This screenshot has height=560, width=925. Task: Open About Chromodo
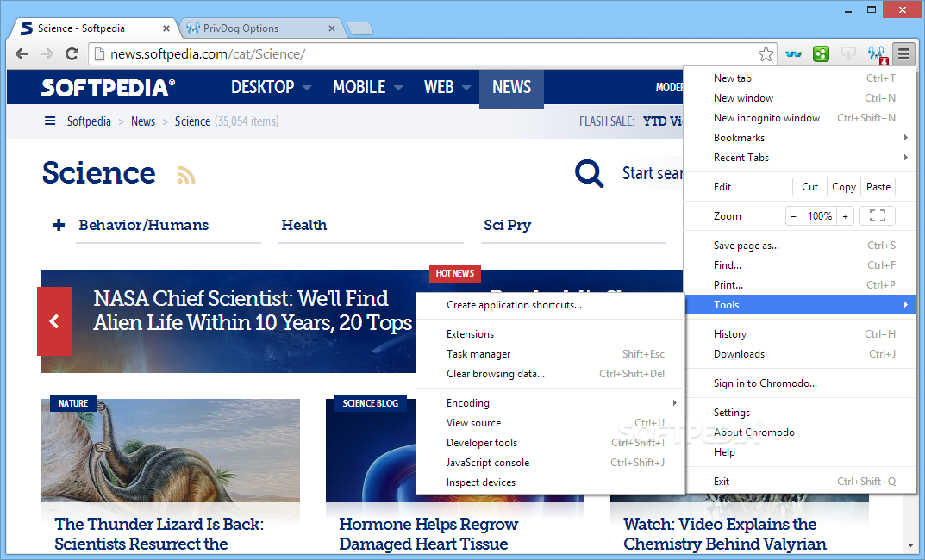pyautogui.click(x=799, y=432)
